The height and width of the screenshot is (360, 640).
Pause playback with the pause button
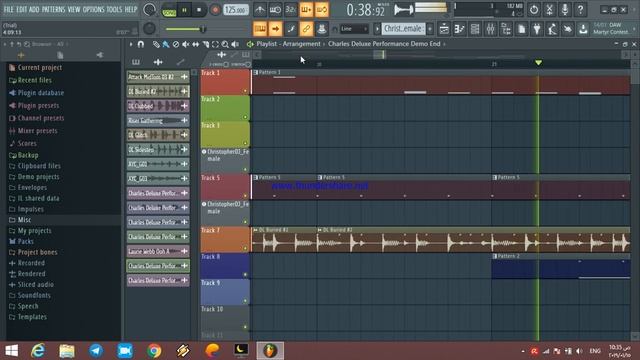pos(184,10)
